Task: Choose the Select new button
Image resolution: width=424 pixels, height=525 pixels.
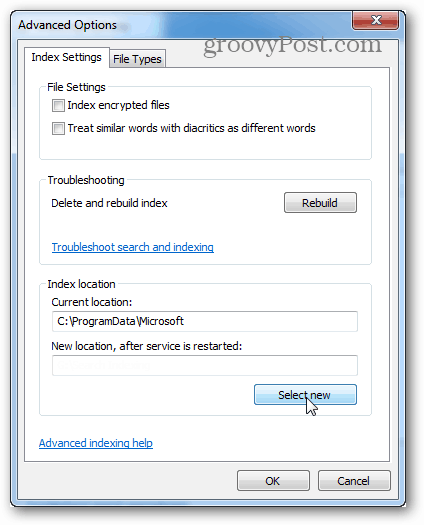Action: (x=305, y=394)
